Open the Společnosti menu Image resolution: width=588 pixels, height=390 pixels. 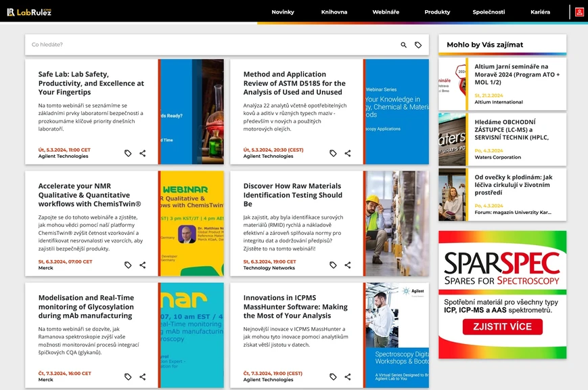(x=489, y=12)
